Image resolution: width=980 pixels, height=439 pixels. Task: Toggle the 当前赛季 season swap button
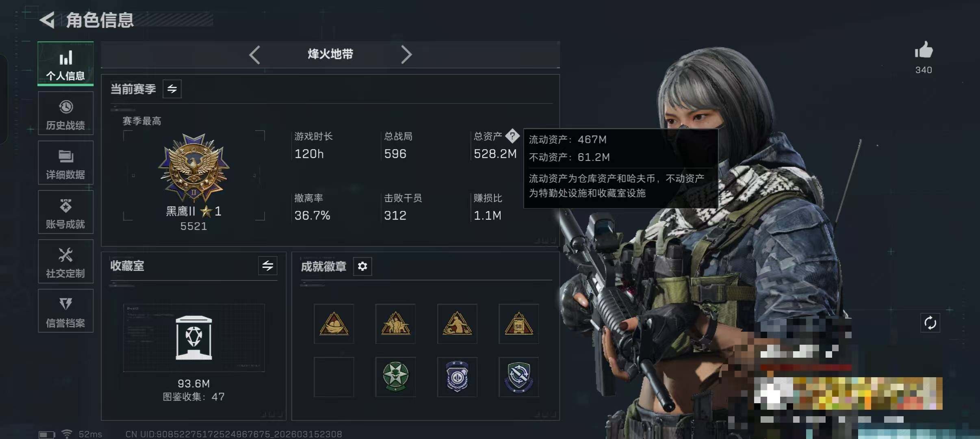pyautogui.click(x=172, y=89)
